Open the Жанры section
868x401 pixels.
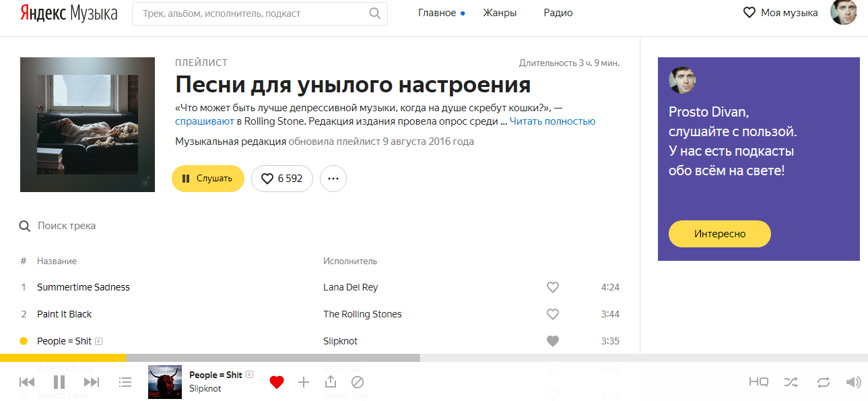[x=500, y=13]
